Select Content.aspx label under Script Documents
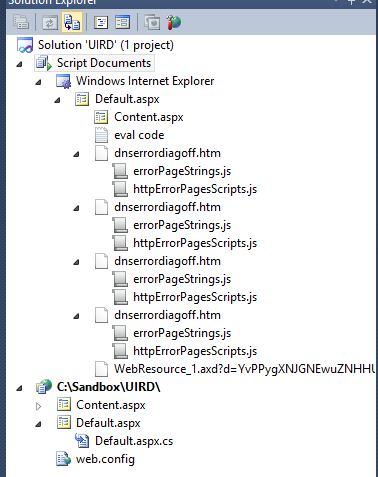Viewport: 378px width, 477px height. tap(149, 117)
